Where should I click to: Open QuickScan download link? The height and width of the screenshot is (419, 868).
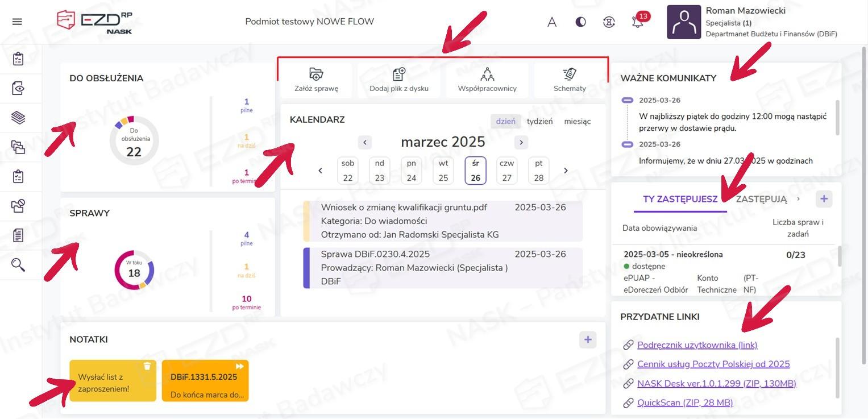684,403
